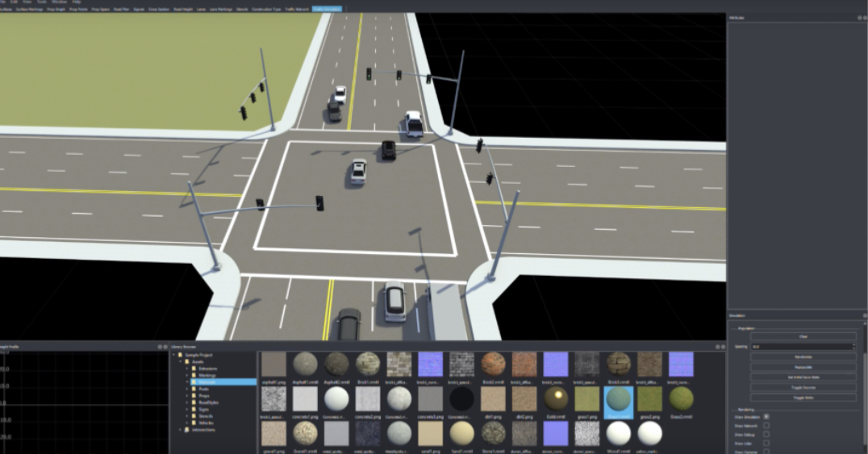Click the white car in the intersection
The height and width of the screenshot is (454, 868).
click(x=359, y=172)
